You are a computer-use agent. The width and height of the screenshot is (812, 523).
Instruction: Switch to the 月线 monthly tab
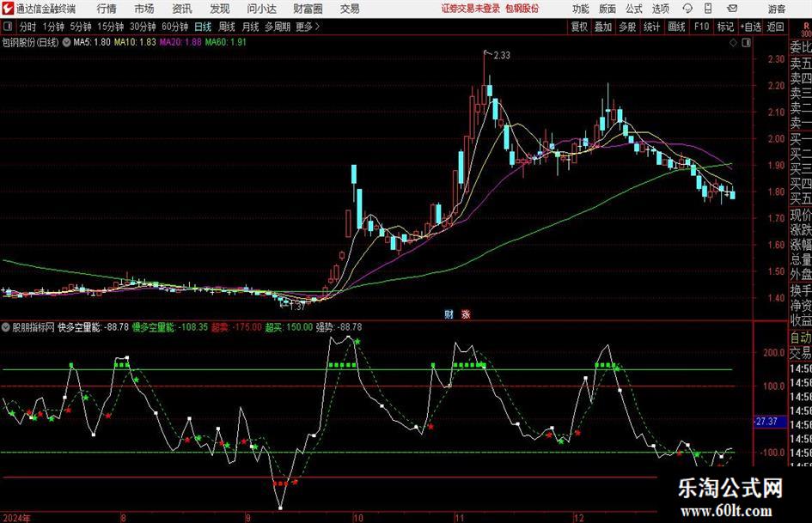[251, 27]
